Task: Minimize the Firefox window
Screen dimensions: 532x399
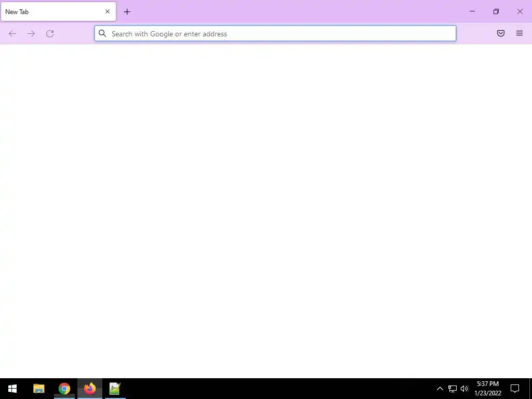Action: (472, 11)
